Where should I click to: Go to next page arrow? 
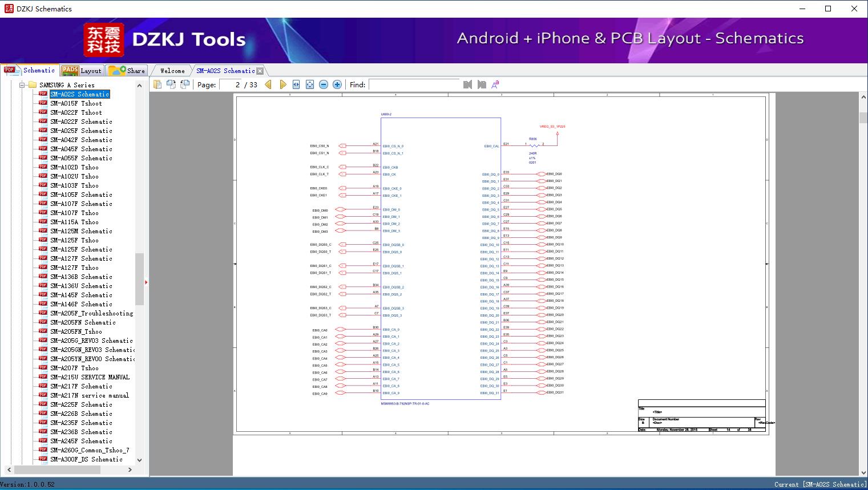pyautogui.click(x=282, y=84)
